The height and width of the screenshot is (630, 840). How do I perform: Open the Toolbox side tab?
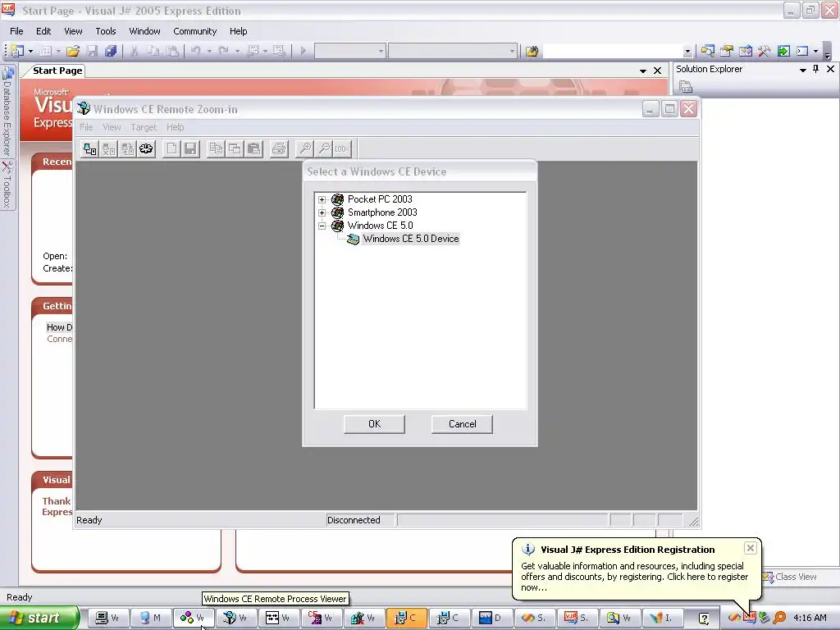7,185
